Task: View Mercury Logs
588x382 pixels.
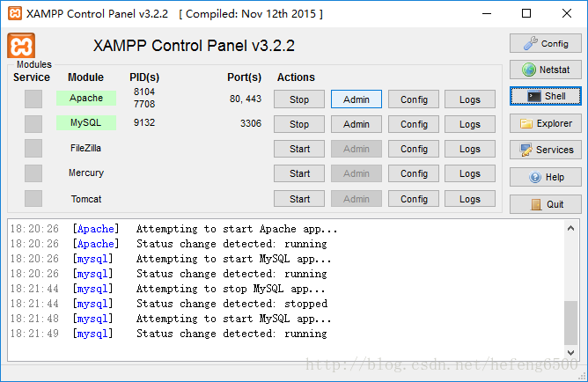Action: [x=470, y=173]
